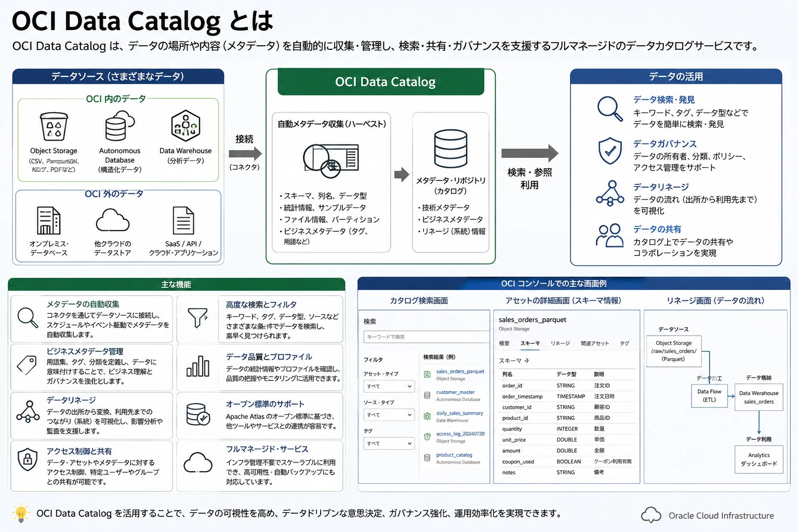Click the BOOLEAN data type cell
This screenshot has height=532, width=798.
click(x=568, y=462)
